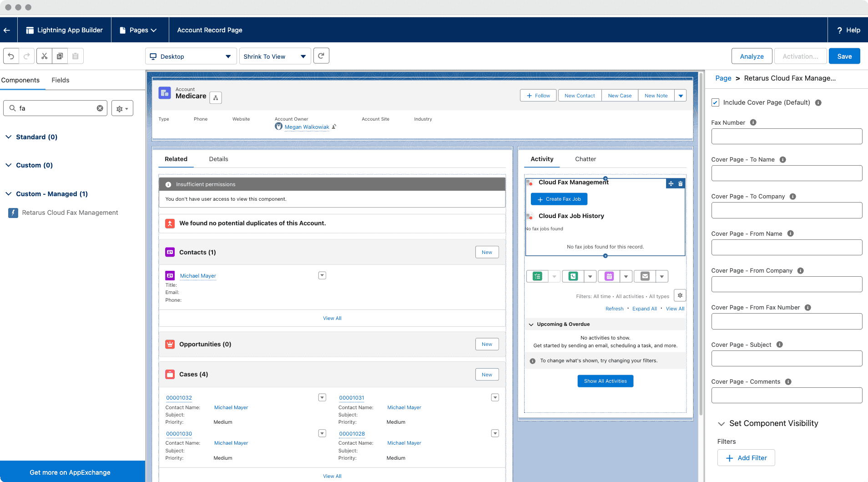View the Medicare account hierarchy
The image size is (868, 482).
point(216,97)
